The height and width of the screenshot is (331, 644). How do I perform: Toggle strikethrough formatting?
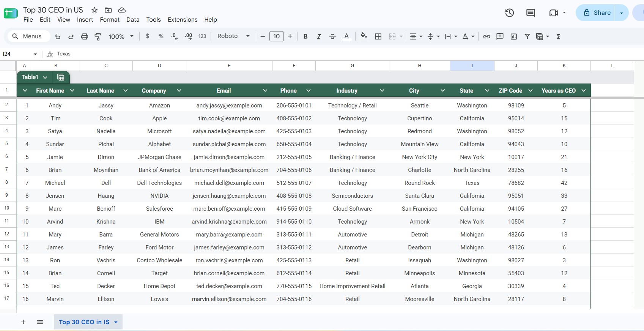click(332, 36)
